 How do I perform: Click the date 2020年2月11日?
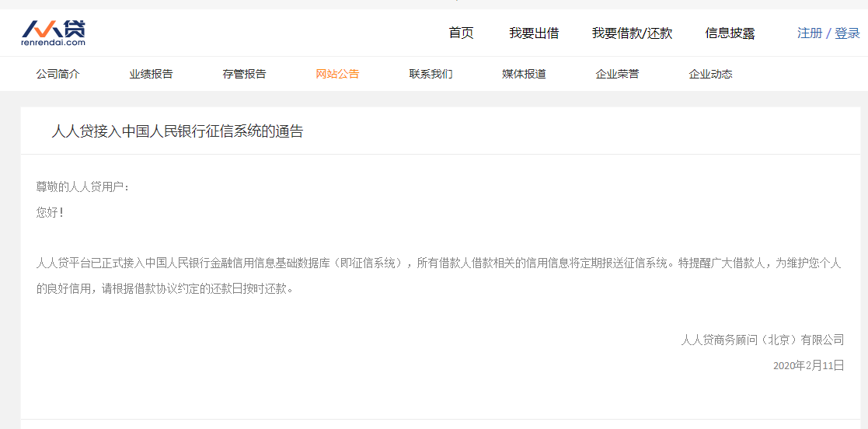(808, 364)
